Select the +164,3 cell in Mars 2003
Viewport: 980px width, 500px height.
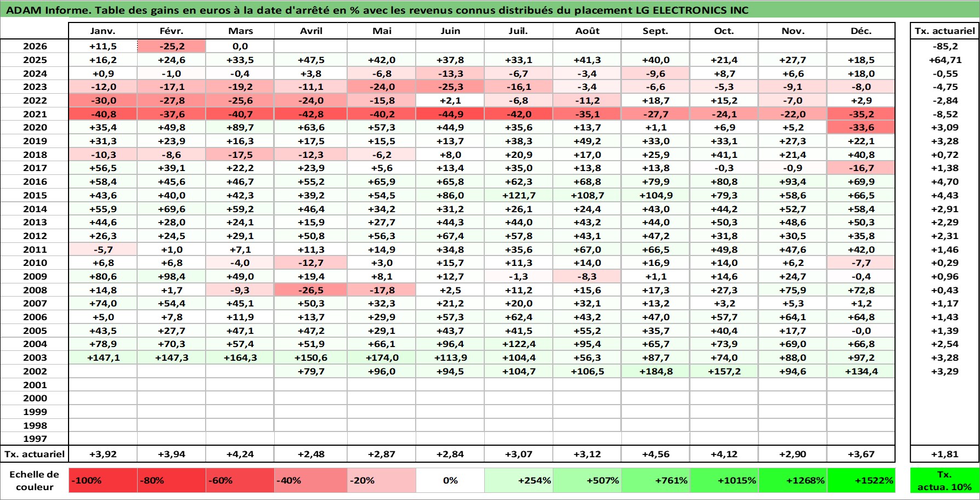click(240, 357)
